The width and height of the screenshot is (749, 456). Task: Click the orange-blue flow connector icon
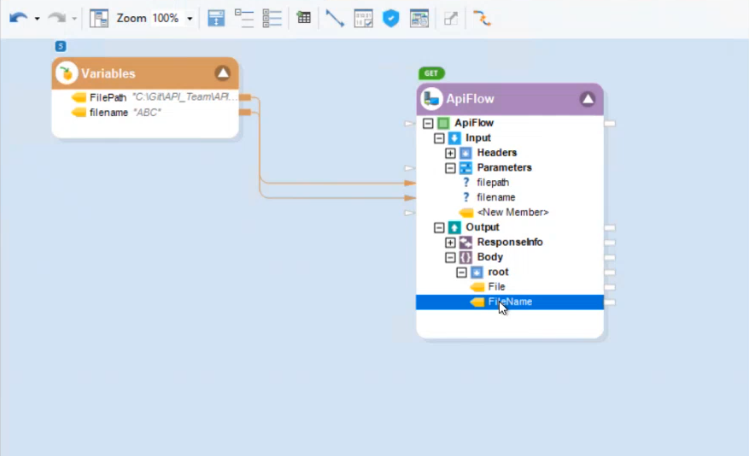coord(482,18)
